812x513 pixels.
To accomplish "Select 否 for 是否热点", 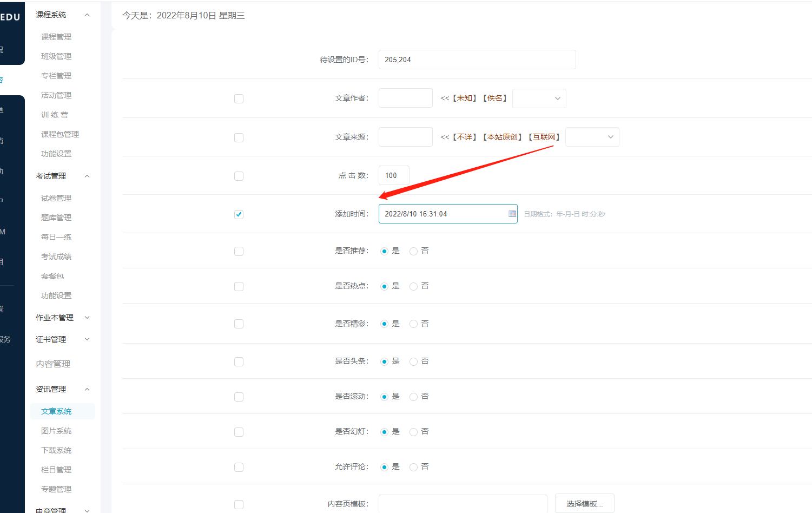I will [x=413, y=286].
